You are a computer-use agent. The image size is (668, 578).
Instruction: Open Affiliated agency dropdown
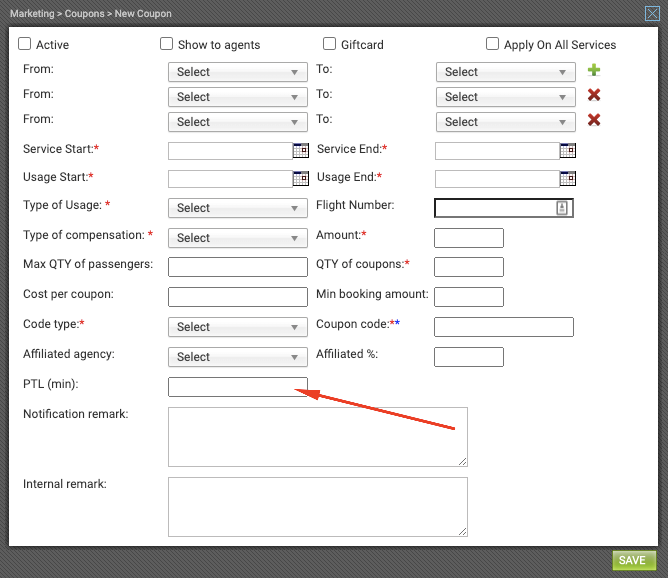(x=238, y=357)
